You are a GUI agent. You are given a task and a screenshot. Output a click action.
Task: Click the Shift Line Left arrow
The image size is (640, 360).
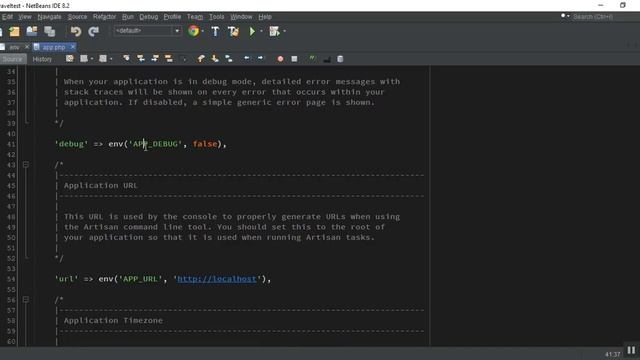[247, 58]
